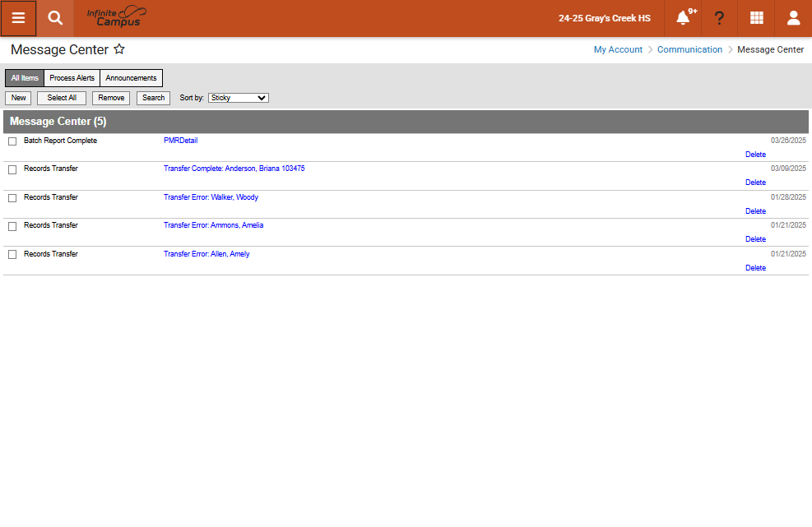812x527 pixels.
Task: Open the help question mark
Action: coord(719,18)
